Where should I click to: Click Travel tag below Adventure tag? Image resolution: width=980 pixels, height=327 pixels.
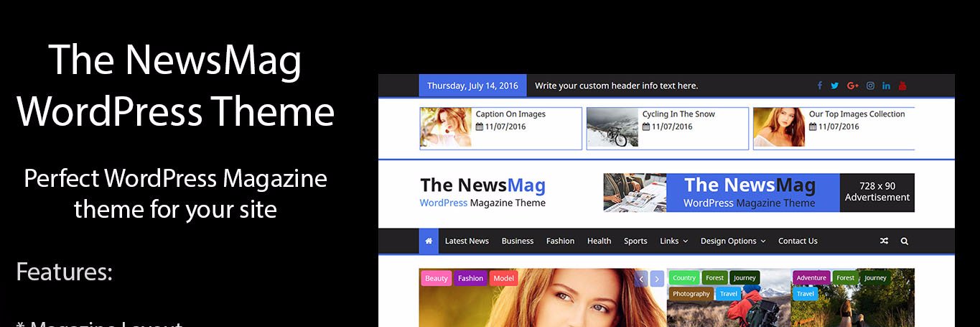click(806, 293)
